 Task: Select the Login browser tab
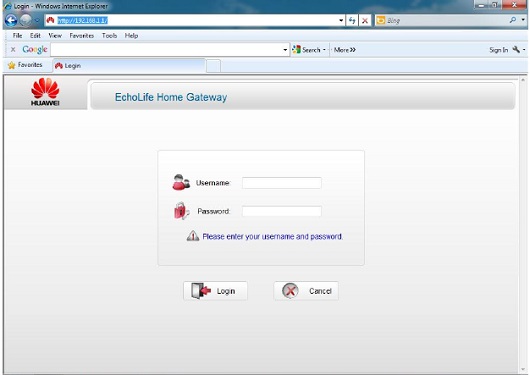coord(129,66)
